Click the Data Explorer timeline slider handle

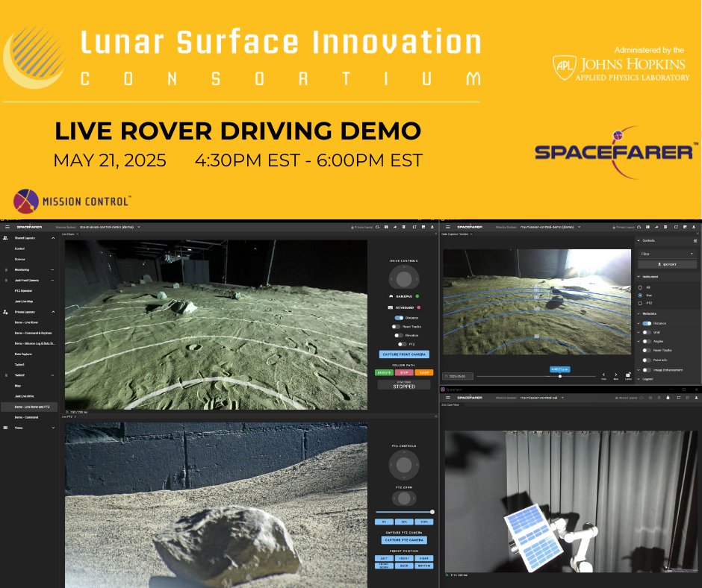point(560,376)
